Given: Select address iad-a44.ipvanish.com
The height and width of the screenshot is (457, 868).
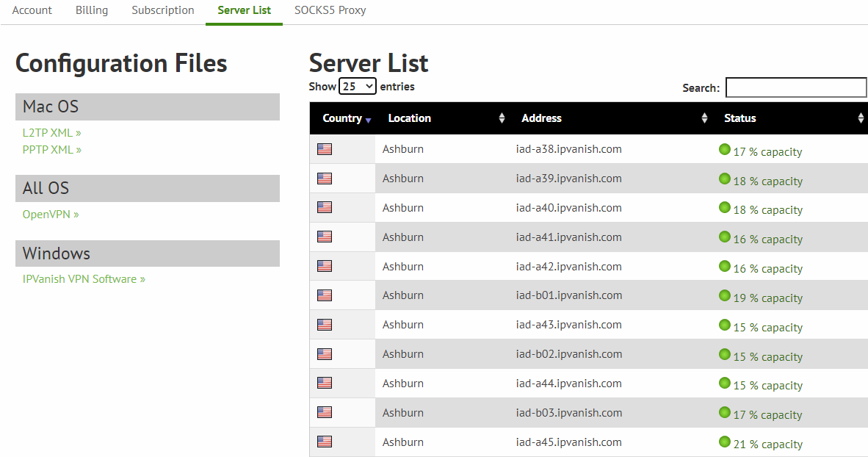Looking at the screenshot, I should click(x=568, y=384).
